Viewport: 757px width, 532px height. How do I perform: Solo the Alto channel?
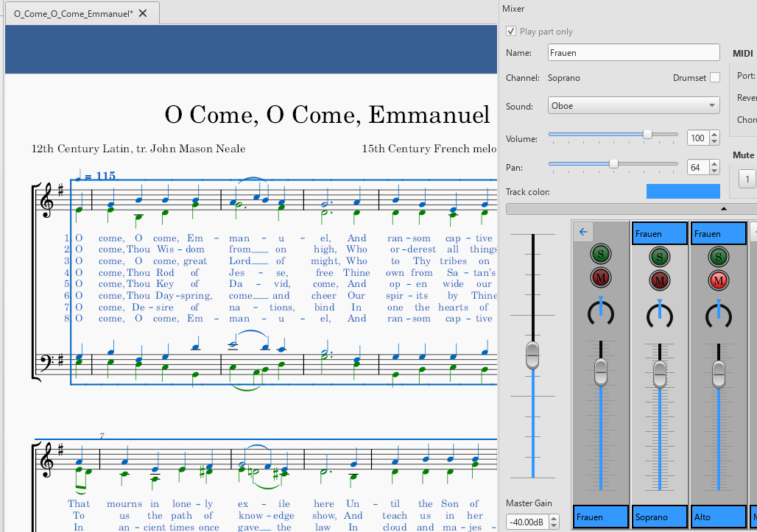718,257
